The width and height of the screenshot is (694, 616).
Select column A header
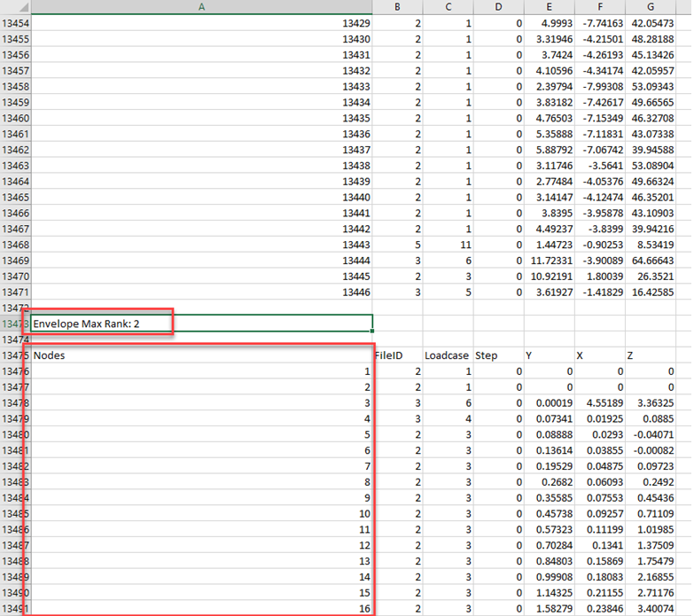click(202, 7)
